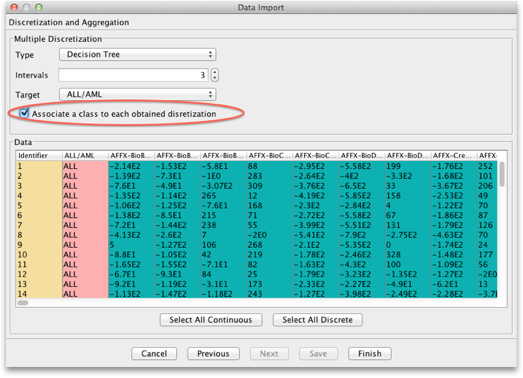
Task: Click cell with value -1.65E2
Action: click(x=131, y=264)
